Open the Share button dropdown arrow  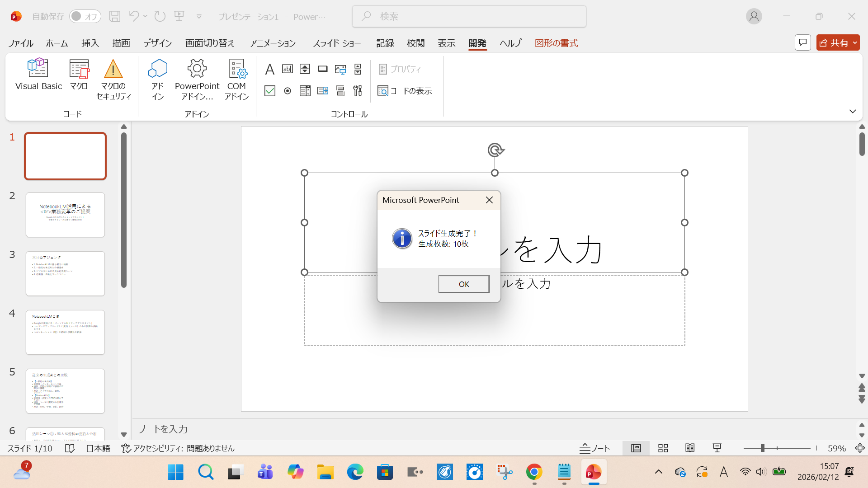(x=855, y=43)
